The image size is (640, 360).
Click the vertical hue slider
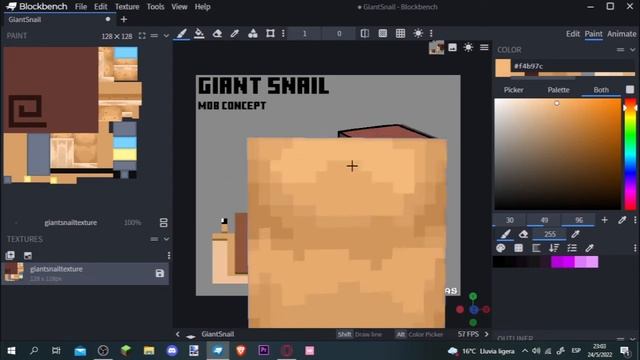click(631, 154)
